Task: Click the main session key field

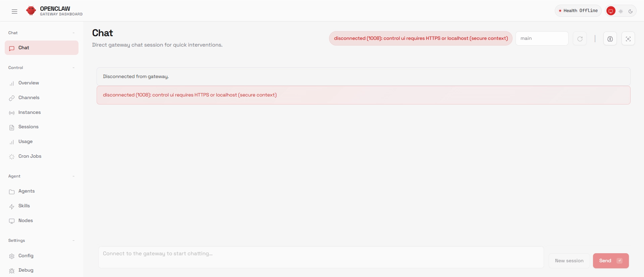Action: [x=542, y=39]
